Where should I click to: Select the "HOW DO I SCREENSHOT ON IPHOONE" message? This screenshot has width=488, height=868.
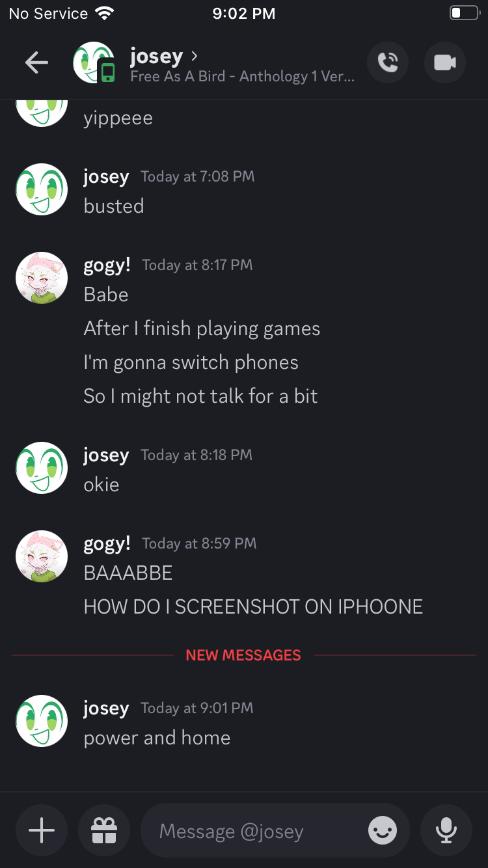[253, 607]
